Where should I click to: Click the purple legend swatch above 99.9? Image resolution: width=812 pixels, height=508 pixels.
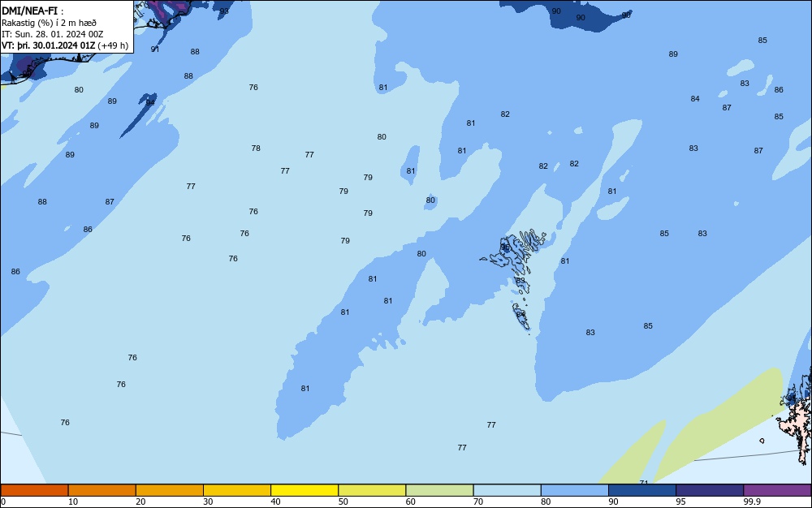(x=777, y=490)
